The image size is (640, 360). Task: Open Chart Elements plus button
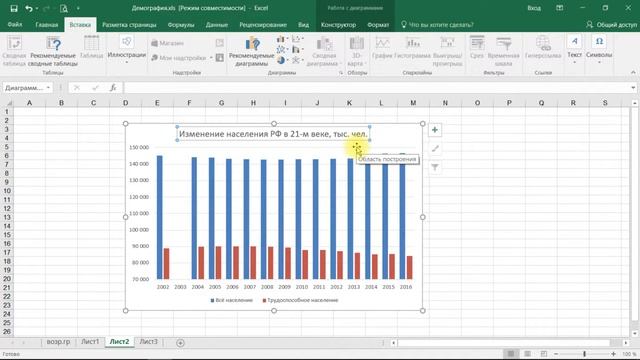[x=435, y=130]
